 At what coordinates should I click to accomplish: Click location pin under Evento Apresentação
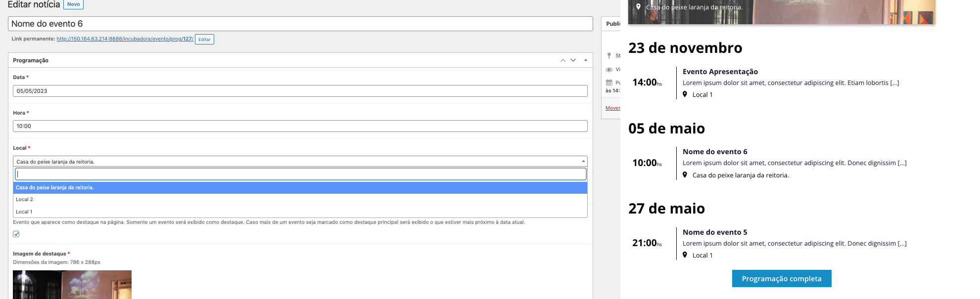click(685, 94)
